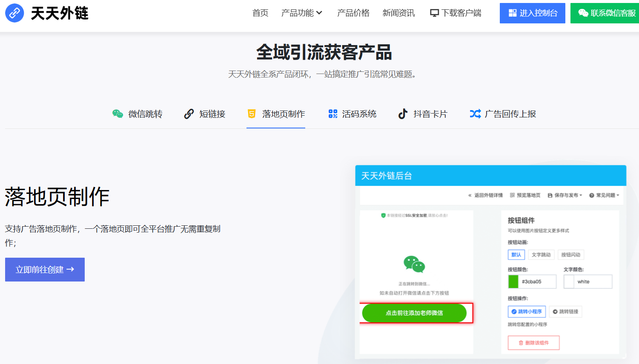Image resolution: width=639 pixels, height=364 pixels.
Task: Select the 默认 button animation option
Action: (x=516, y=255)
